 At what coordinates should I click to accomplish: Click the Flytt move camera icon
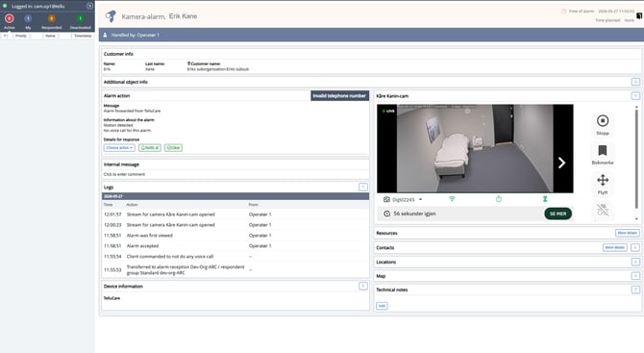[603, 180]
